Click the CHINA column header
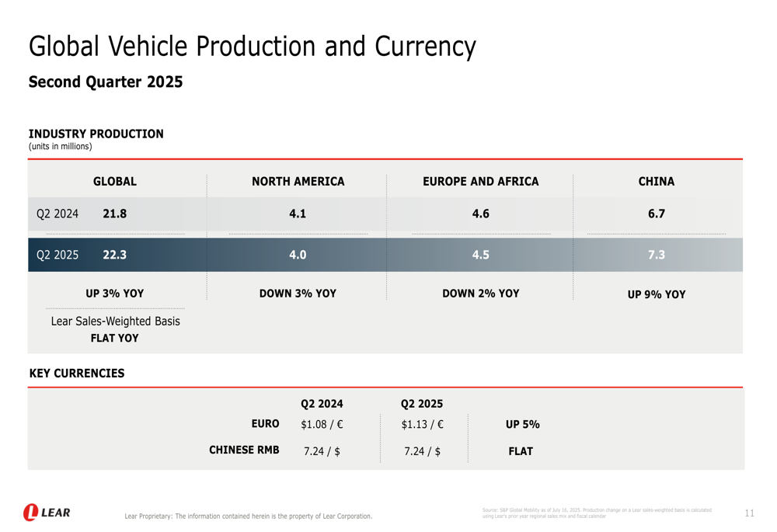 coord(657,182)
